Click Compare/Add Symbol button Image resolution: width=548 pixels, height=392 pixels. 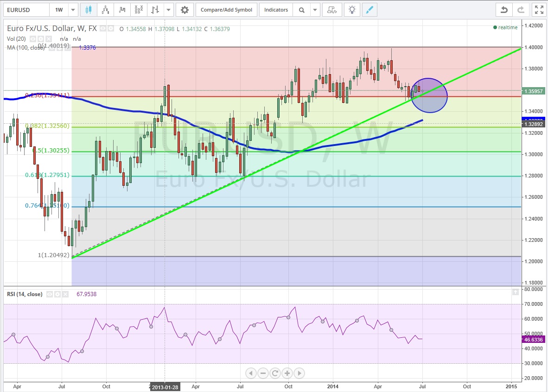(x=226, y=10)
